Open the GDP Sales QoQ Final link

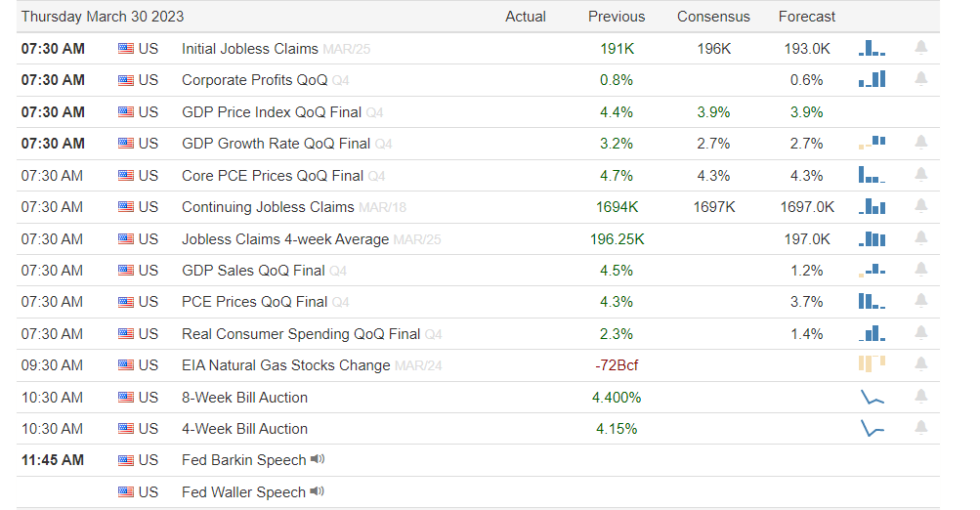tap(253, 271)
